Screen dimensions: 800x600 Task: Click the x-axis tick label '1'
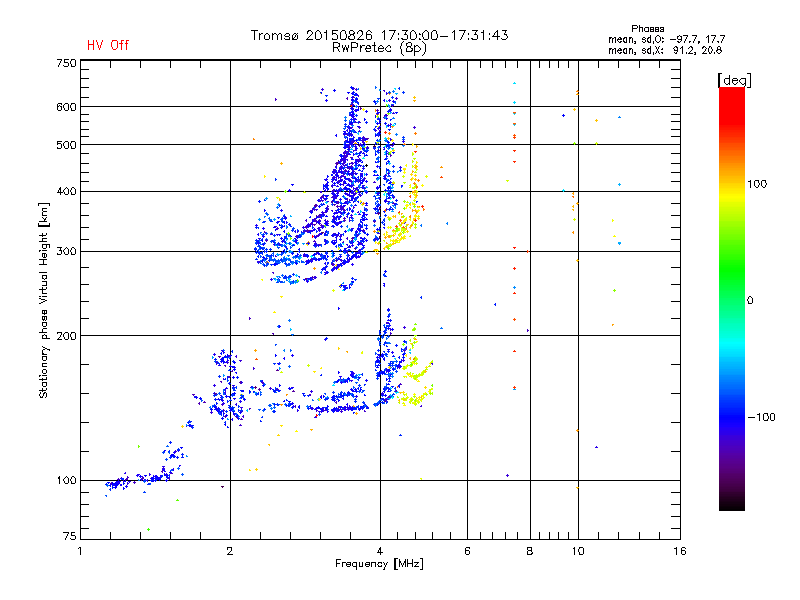tap(80, 551)
